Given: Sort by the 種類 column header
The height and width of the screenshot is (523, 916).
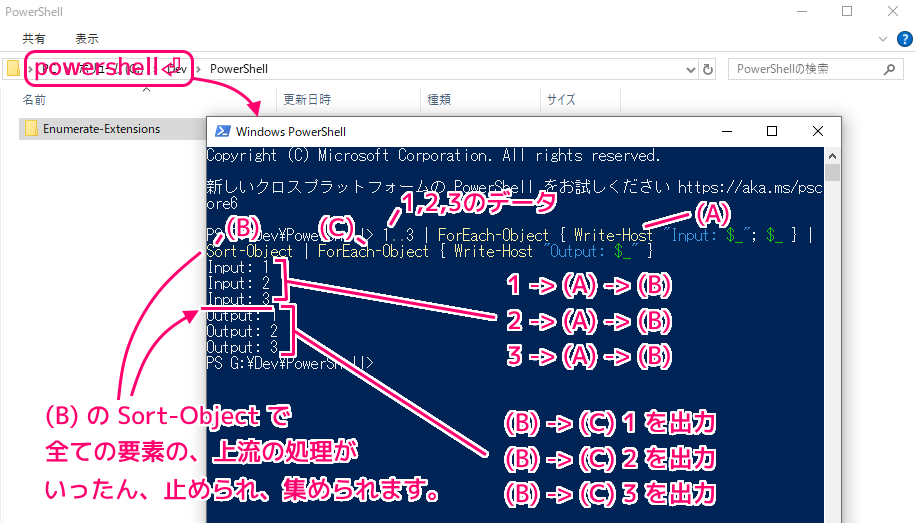Looking at the screenshot, I should pos(439,100).
